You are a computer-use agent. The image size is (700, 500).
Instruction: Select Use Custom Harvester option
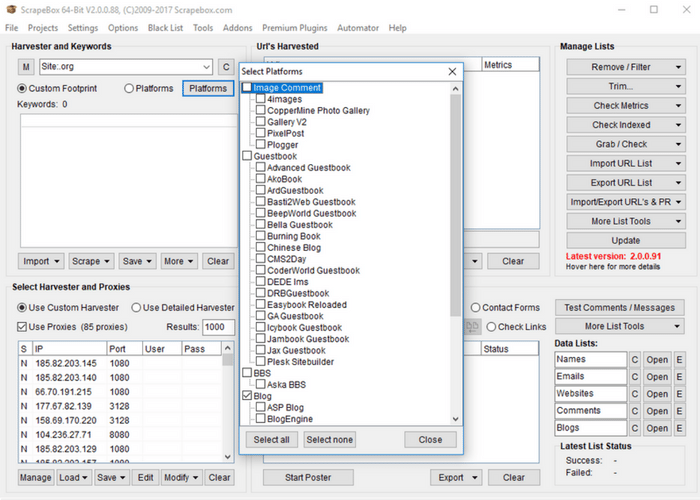pos(22,308)
